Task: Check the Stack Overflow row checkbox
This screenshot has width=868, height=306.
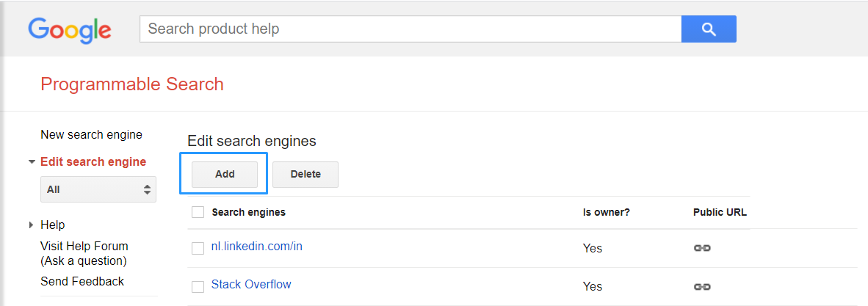Action: [x=198, y=286]
